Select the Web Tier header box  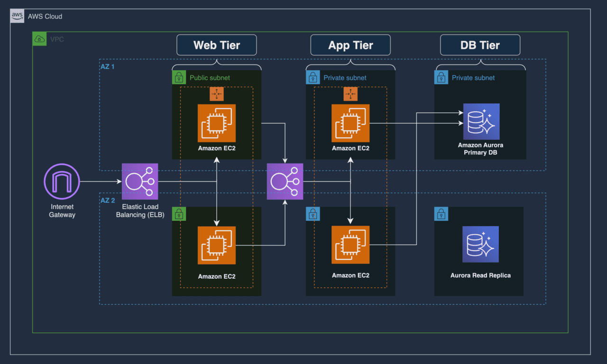217,45
